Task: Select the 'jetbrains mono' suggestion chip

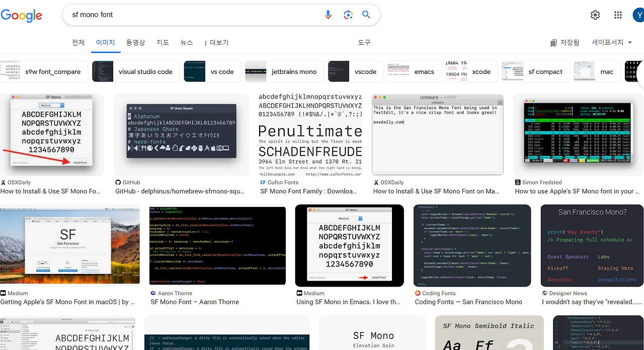Action: [284, 72]
